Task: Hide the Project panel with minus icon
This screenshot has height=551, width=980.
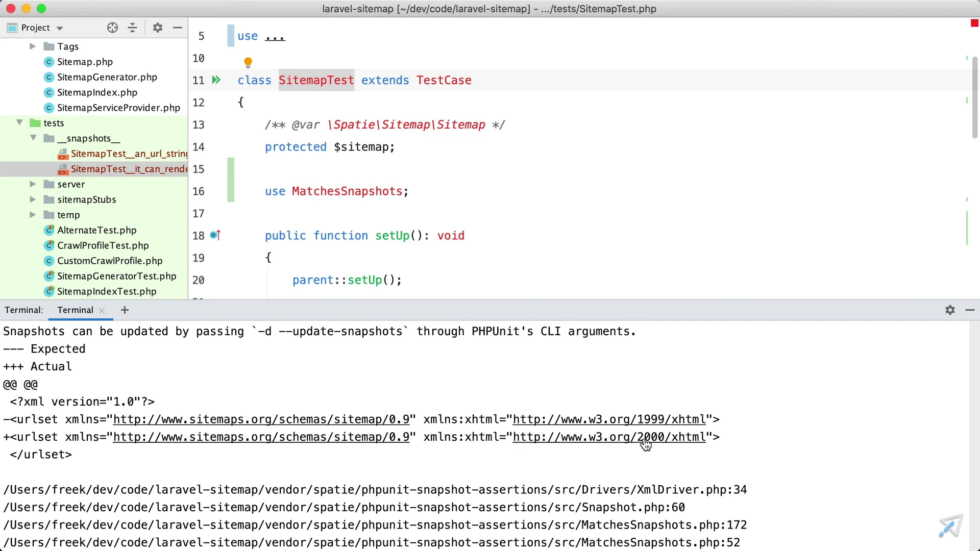Action: (x=177, y=28)
